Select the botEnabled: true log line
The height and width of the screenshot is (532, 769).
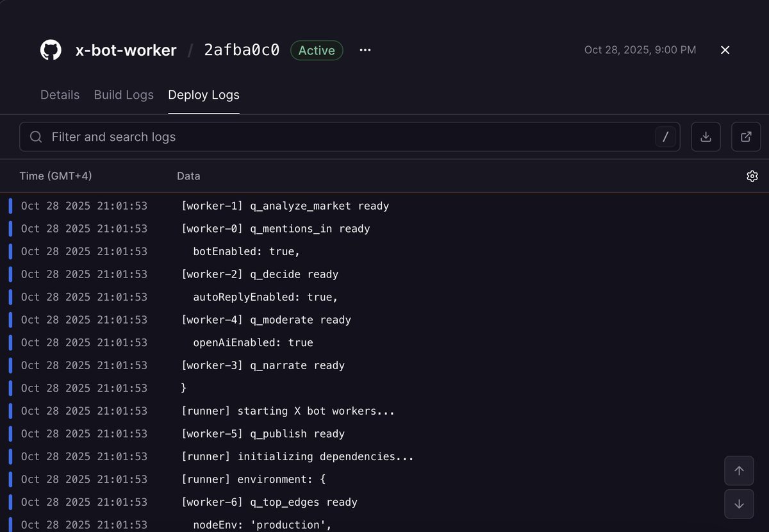tap(384, 251)
